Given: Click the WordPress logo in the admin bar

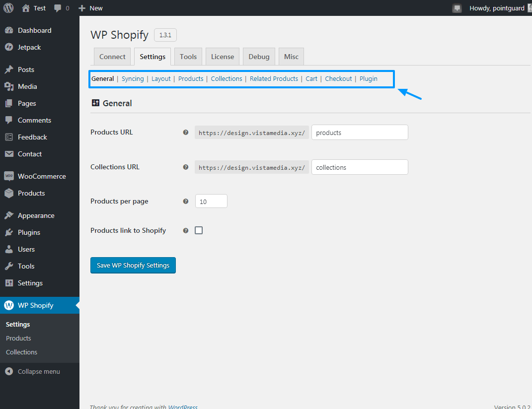Looking at the screenshot, I should tap(8, 8).
